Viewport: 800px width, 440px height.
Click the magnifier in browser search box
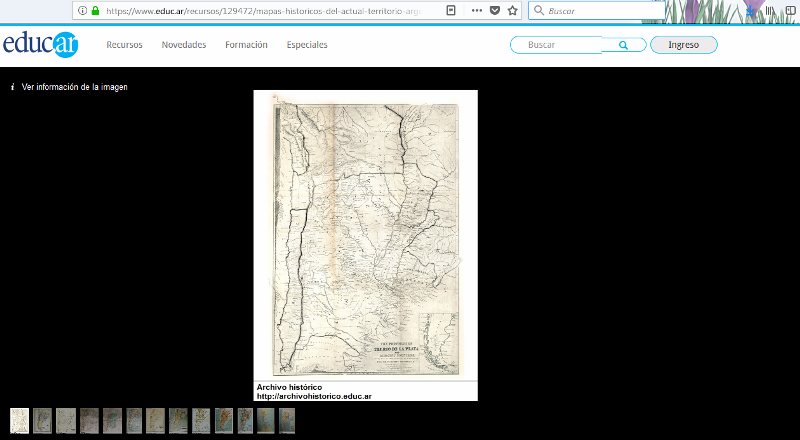click(x=539, y=10)
